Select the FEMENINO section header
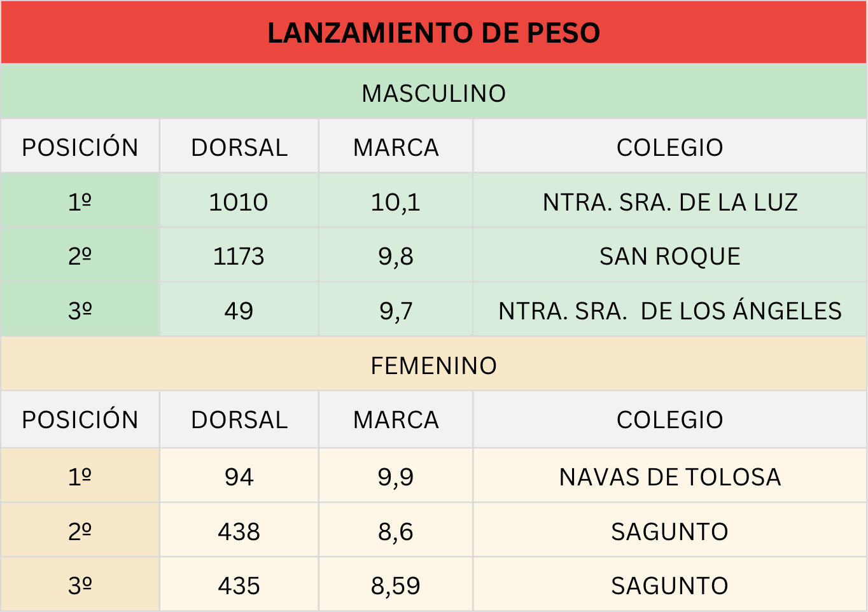868x612 pixels. tap(433, 366)
